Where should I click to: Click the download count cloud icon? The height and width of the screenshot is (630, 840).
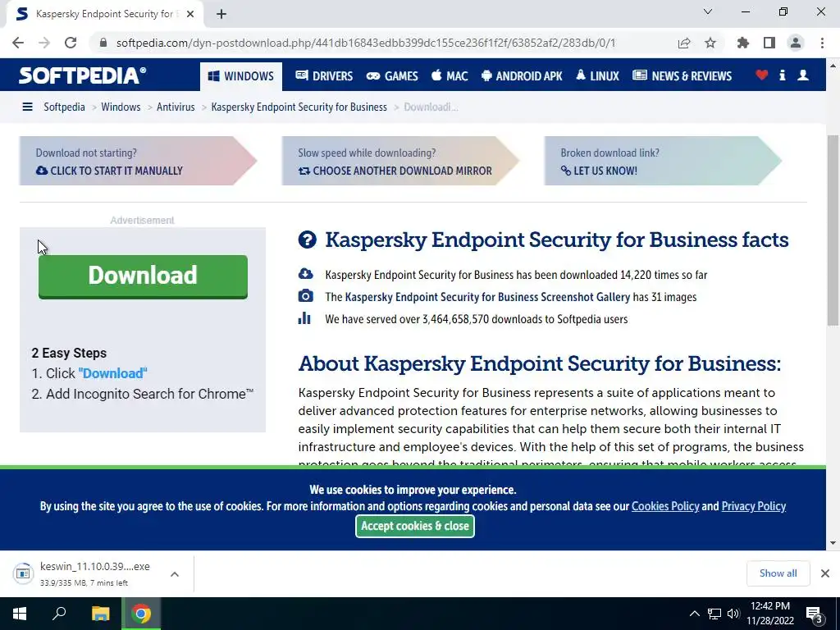tap(305, 274)
